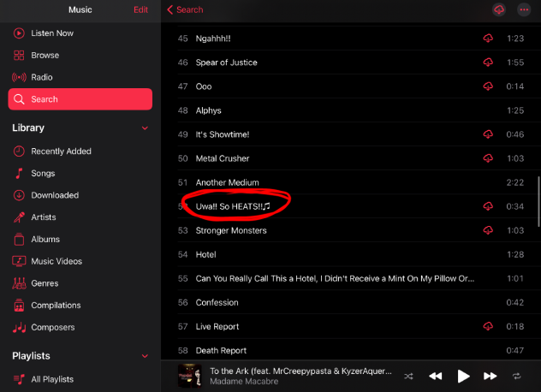Collapse the Library section
The width and height of the screenshot is (541, 392).
tap(145, 128)
